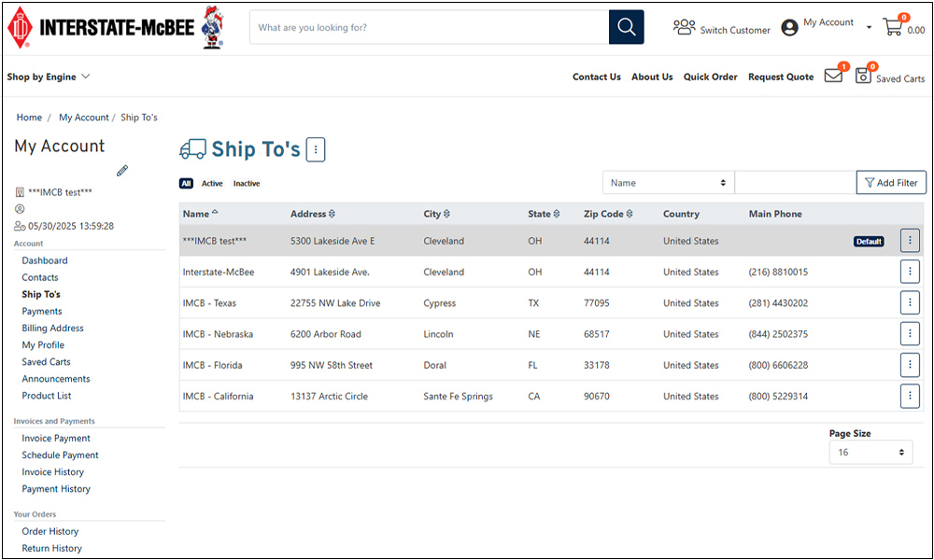Viewport: 934px width, 560px height.
Task: Open Quick Order from the top menu
Action: pyautogui.click(x=710, y=77)
